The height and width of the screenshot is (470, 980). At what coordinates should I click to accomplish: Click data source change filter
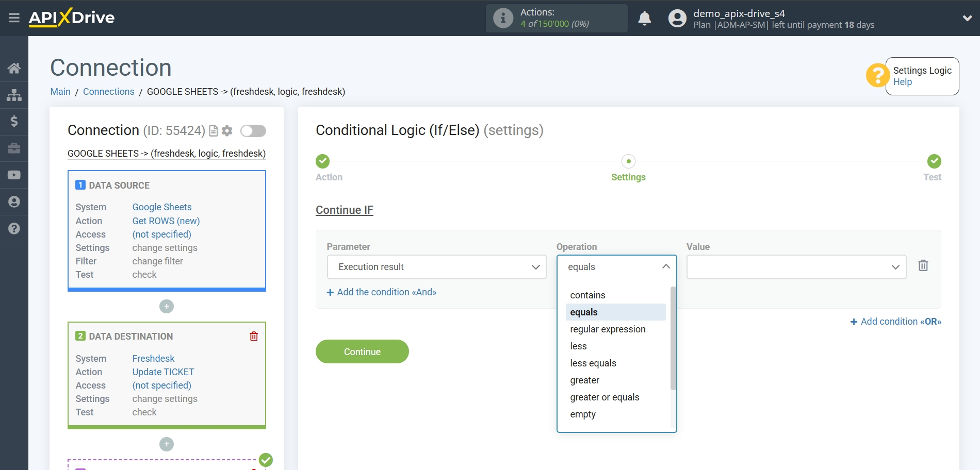tap(158, 261)
